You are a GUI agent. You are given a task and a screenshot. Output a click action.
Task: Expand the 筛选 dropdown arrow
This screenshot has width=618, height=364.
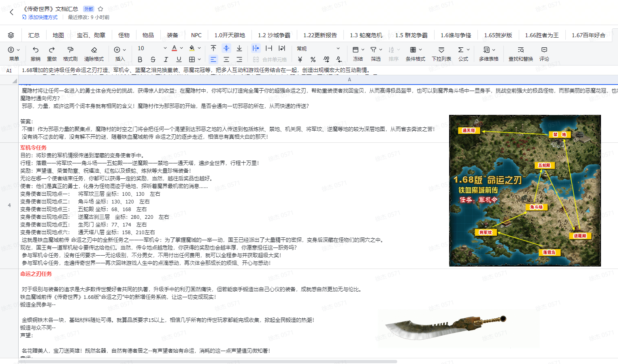point(381,50)
